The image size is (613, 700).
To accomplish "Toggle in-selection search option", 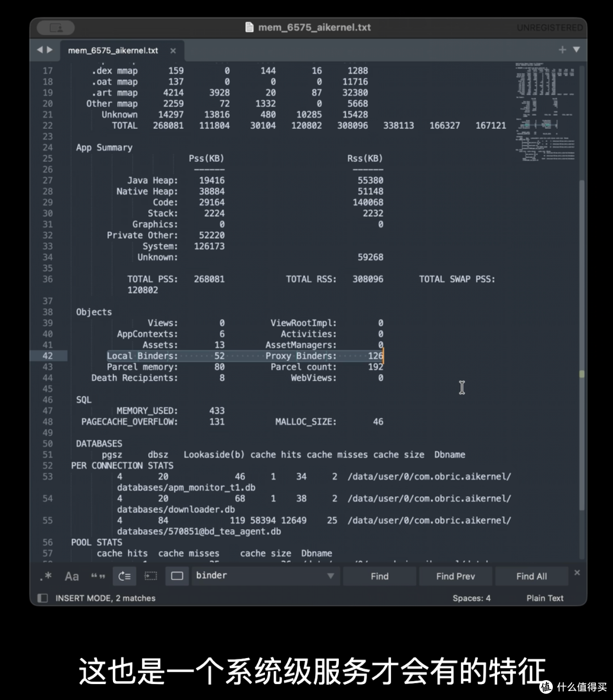I will (151, 576).
